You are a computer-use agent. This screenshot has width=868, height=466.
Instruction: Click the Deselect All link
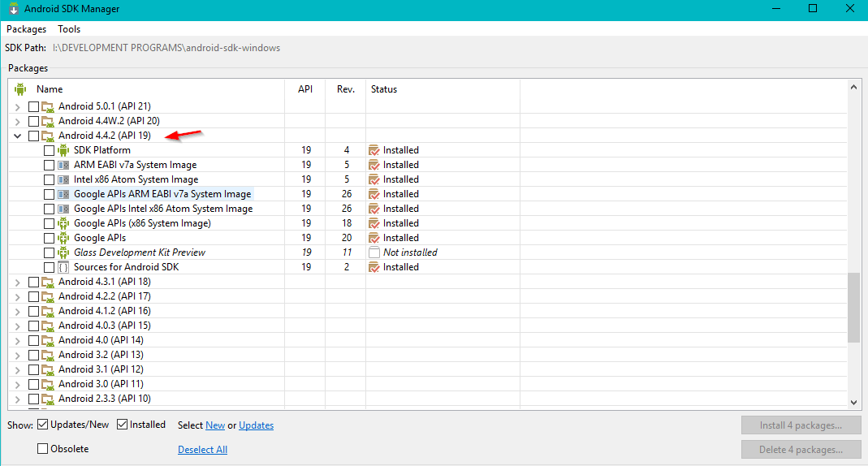click(203, 450)
